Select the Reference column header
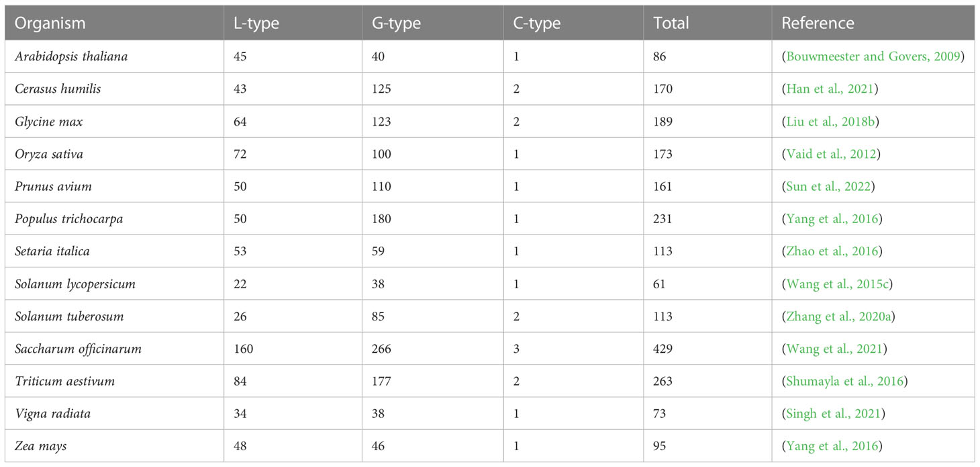 pos(818,24)
